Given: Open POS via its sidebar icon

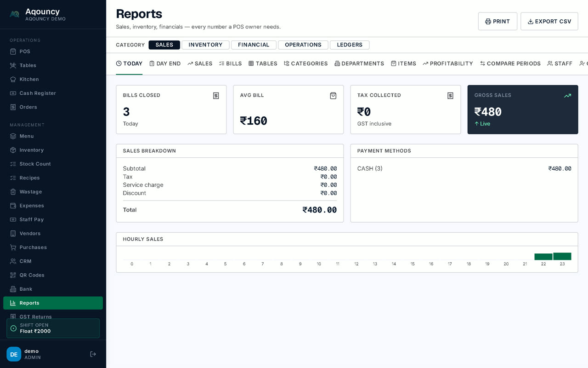Looking at the screenshot, I should (x=13, y=52).
